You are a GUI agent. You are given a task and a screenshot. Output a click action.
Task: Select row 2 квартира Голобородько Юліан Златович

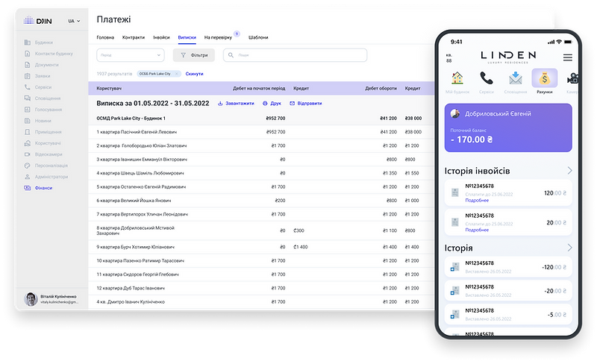coord(261,146)
